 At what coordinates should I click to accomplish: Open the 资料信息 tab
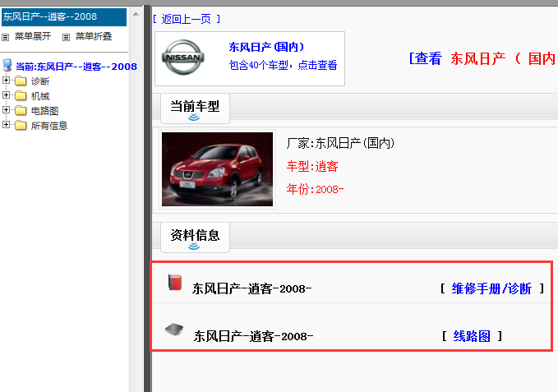click(195, 238)
